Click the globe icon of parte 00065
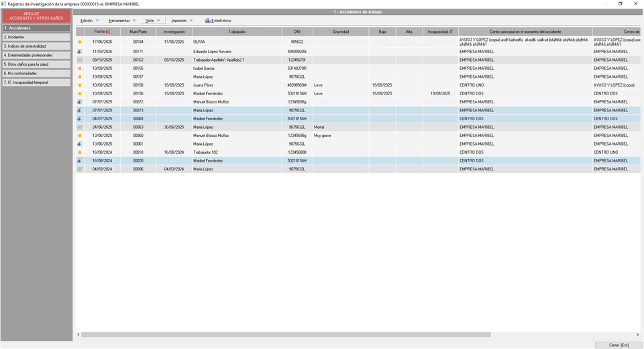This screenshot has height=349, width=644. click(x=80, y=119)
